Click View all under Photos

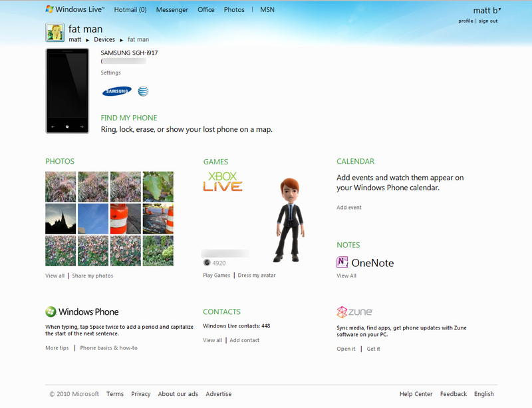(55, 276)
